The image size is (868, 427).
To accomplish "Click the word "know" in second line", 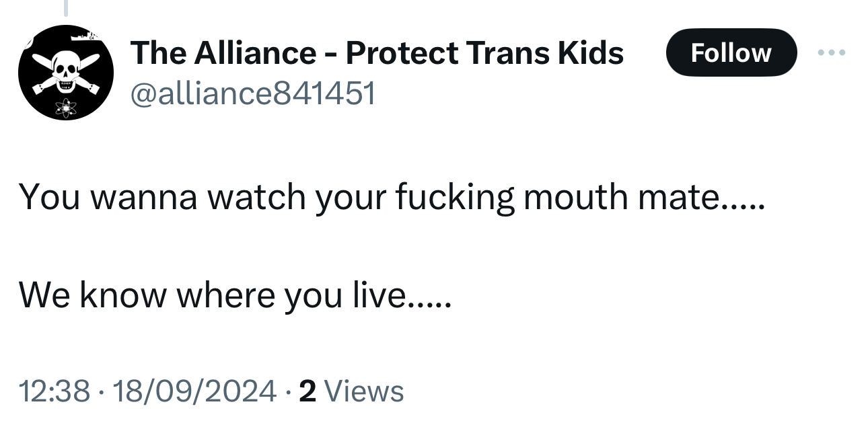I will pos(123,295).
